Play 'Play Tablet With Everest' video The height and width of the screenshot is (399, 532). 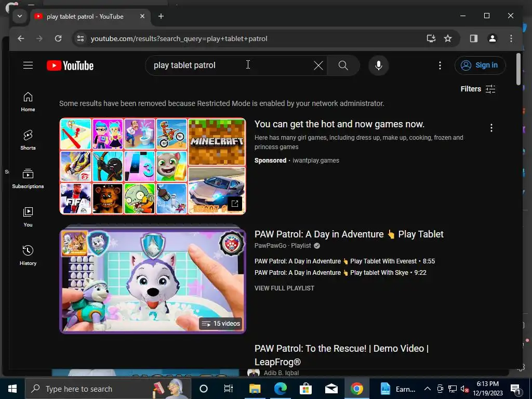(345, 261)
